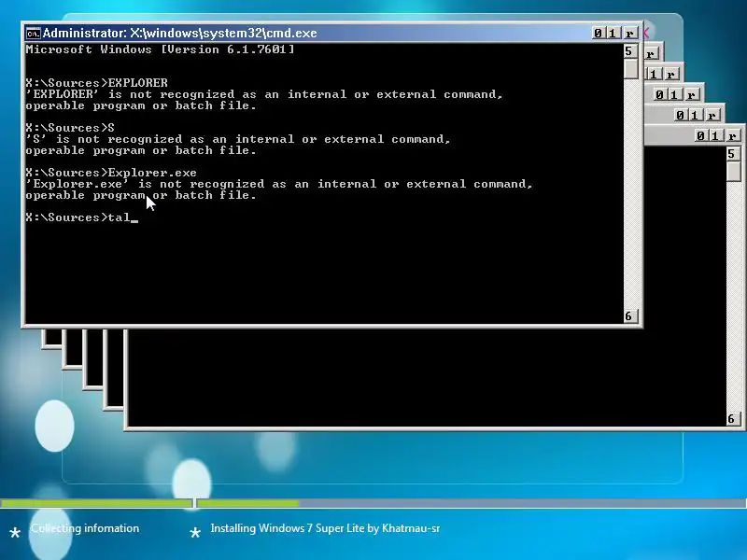Click the front cmd window's scrollbar down arrow

630,316
